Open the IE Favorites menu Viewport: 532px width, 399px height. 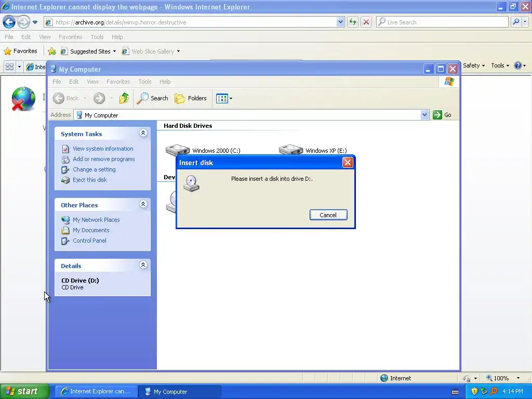pos(71,37)
